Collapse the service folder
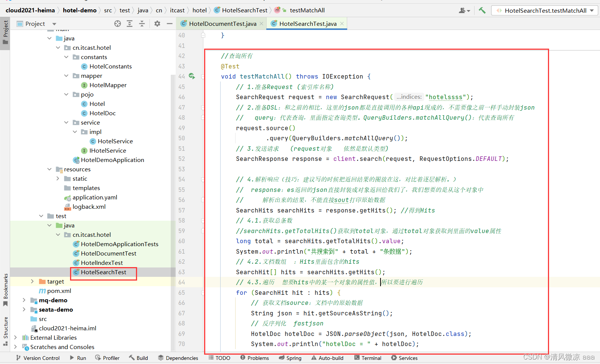Screen dimensions: 600x364 point(66,122)
